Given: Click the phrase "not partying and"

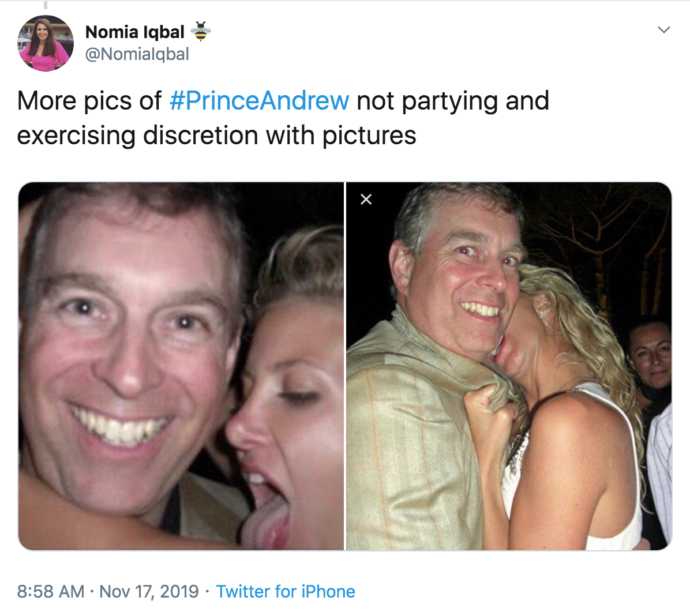Looking at the screenshot, I should coord(453,101).
